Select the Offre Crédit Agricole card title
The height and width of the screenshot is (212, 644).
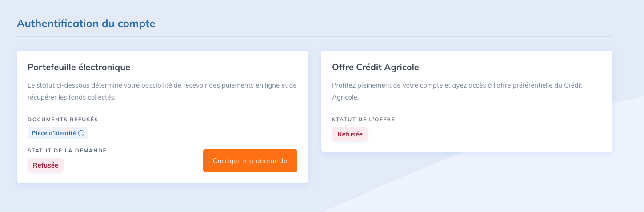376,67
